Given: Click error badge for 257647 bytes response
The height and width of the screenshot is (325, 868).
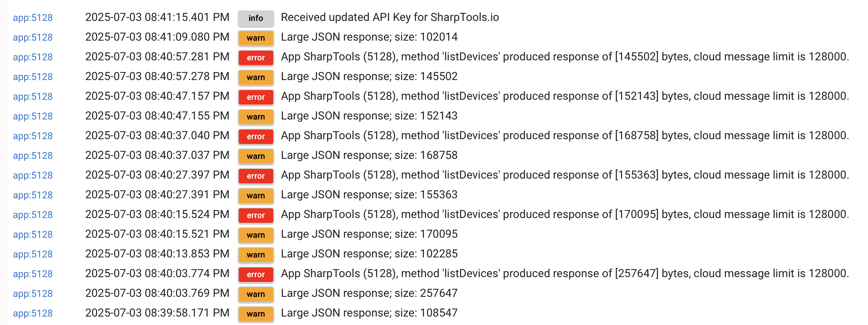Looking at the screenshot, I should point(256,274).
